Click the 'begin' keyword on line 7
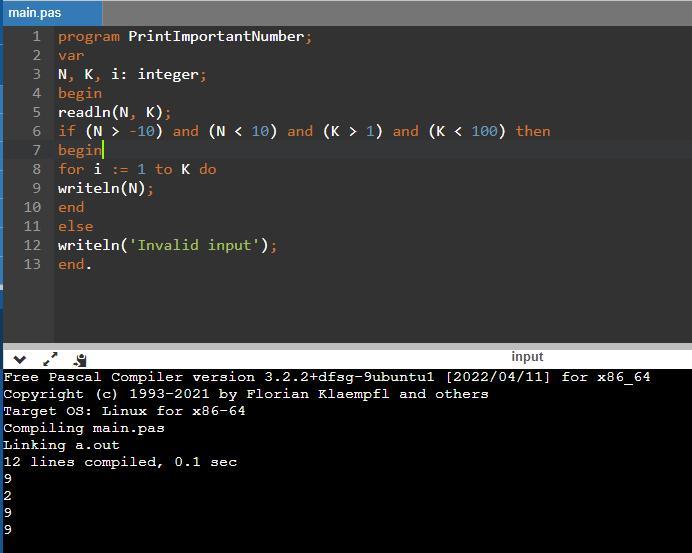The height and width of the screenshot is (553, 692). click(x=80, y=150)
